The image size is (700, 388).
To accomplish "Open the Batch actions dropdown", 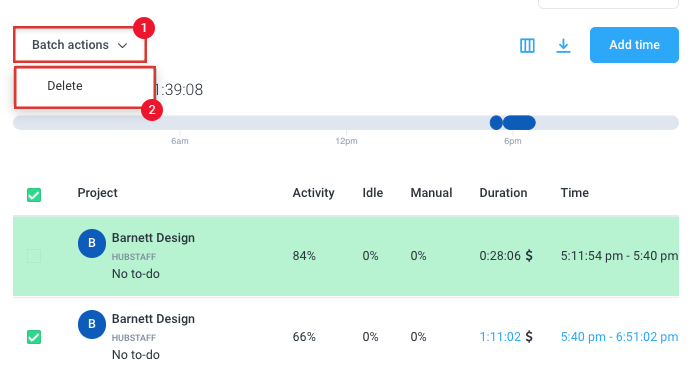I will tap(80, 45).
